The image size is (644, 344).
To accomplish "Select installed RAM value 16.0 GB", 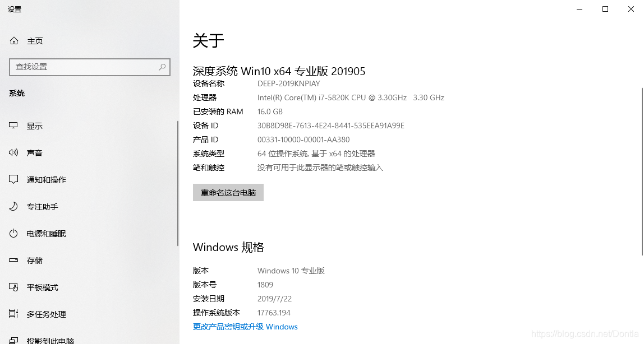I will (270, 111).
